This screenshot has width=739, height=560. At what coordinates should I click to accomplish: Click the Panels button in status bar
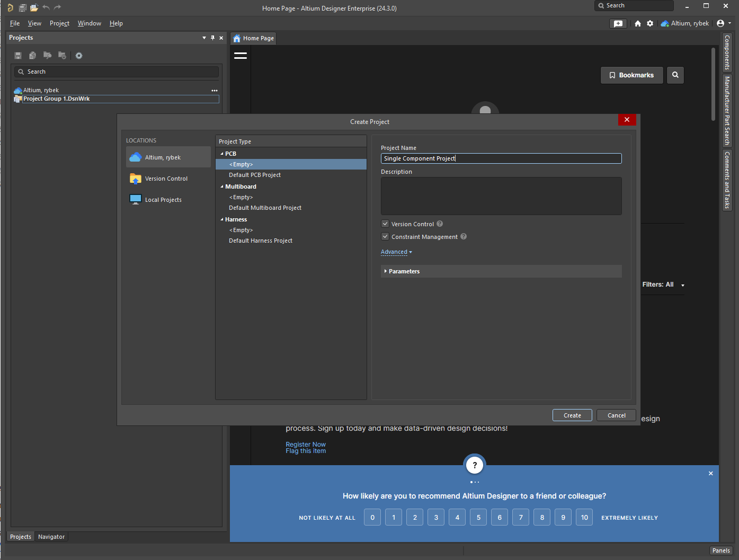click(721, 550)
